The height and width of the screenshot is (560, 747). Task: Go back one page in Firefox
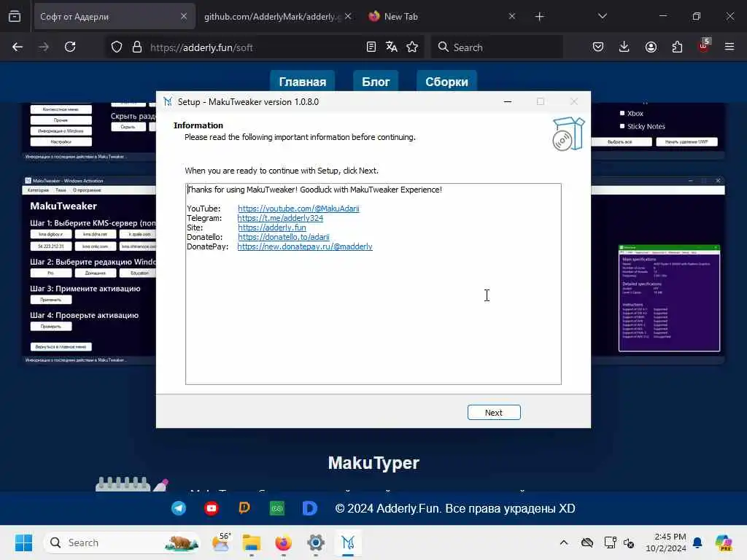coord(18,47)
